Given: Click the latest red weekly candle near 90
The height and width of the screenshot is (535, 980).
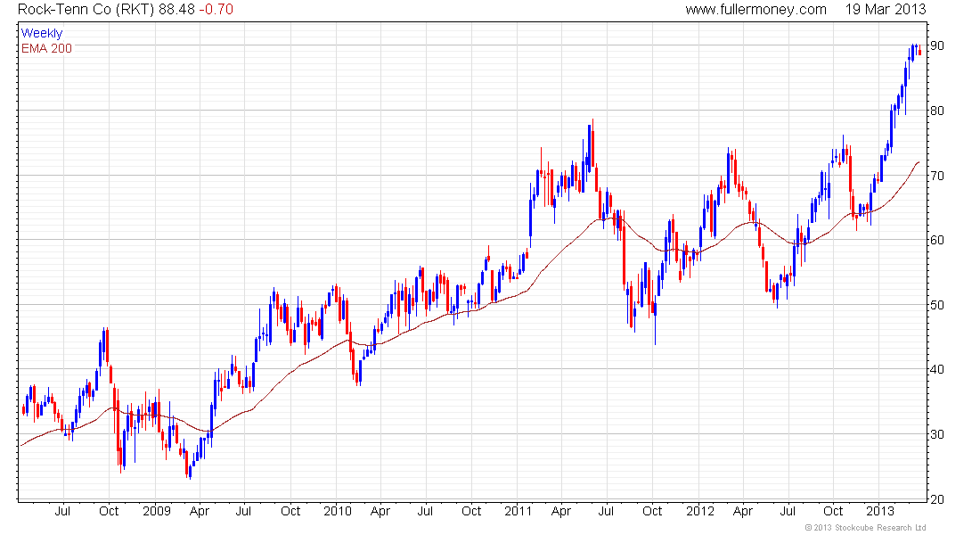Looking at the screenshot, I should click(x=919, y=51).
